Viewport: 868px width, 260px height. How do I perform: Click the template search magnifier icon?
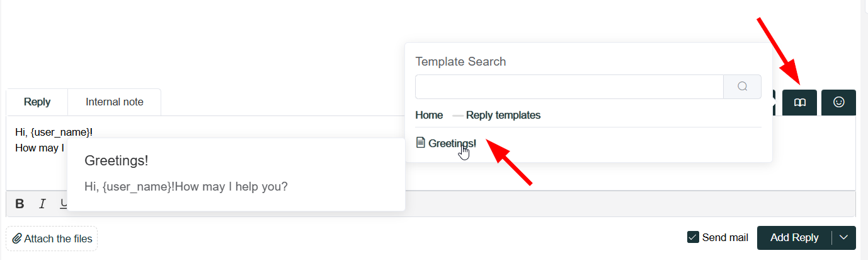[742, 86]
